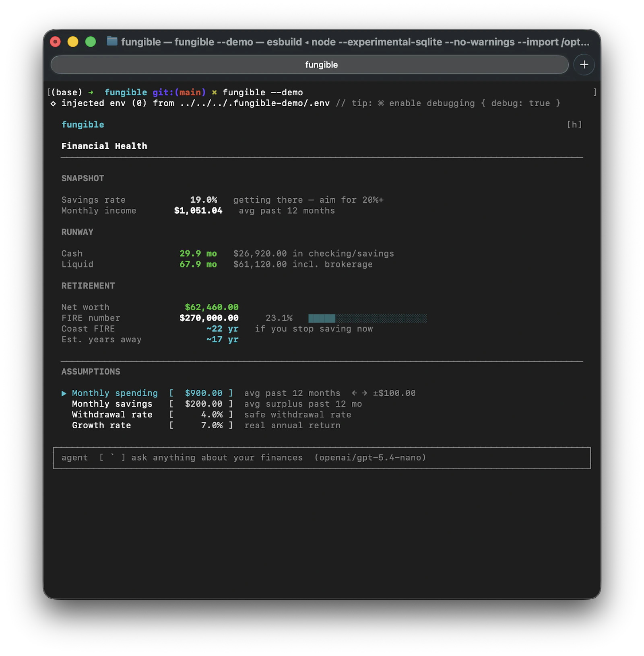Click the ±$100.00 step hint
This screenshot has width=644, height=656.
[394, 393]
